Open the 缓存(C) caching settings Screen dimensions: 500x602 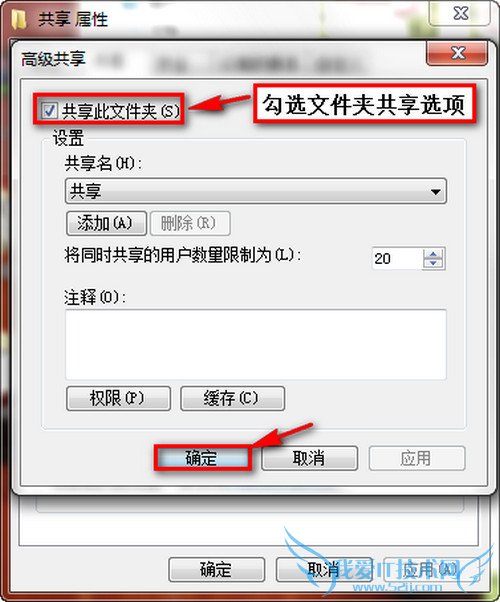point(232,399)
